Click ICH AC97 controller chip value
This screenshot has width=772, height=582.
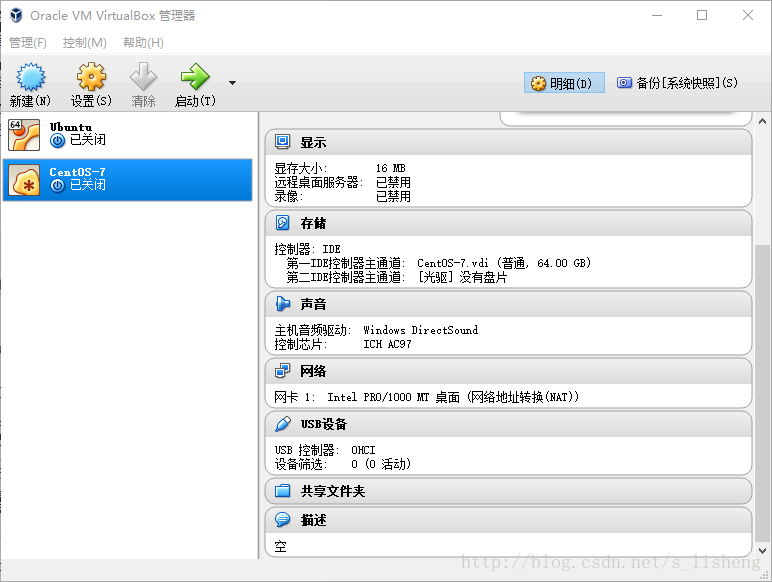[x=387, y=344]
